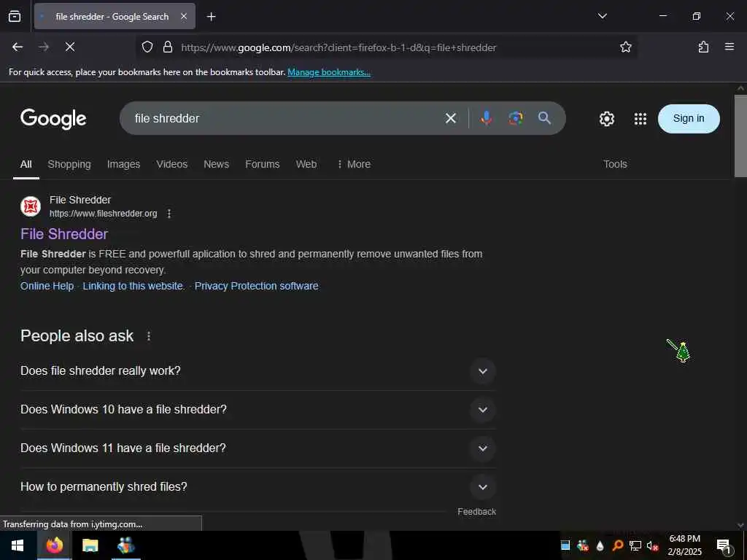Switch to Forums results tab
The image size is (747, 560).
(262, 164)
